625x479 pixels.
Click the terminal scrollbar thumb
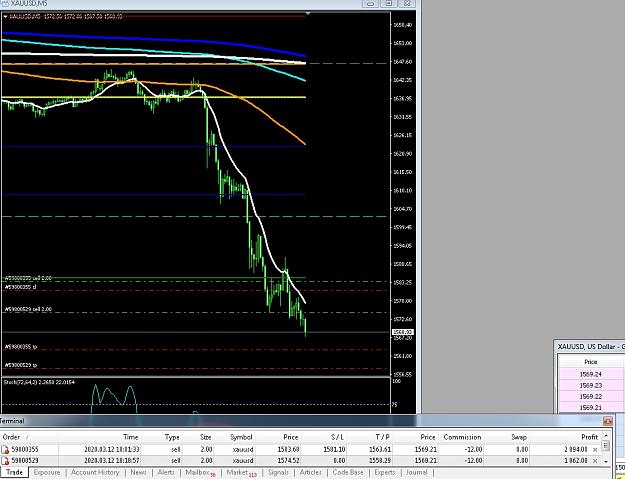tap(606, 445)
